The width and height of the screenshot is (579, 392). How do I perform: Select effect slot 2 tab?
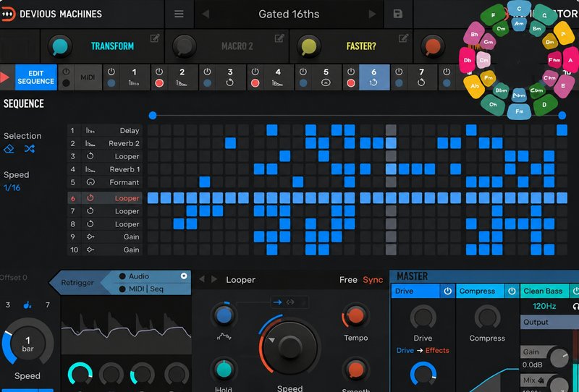(182, 77)
